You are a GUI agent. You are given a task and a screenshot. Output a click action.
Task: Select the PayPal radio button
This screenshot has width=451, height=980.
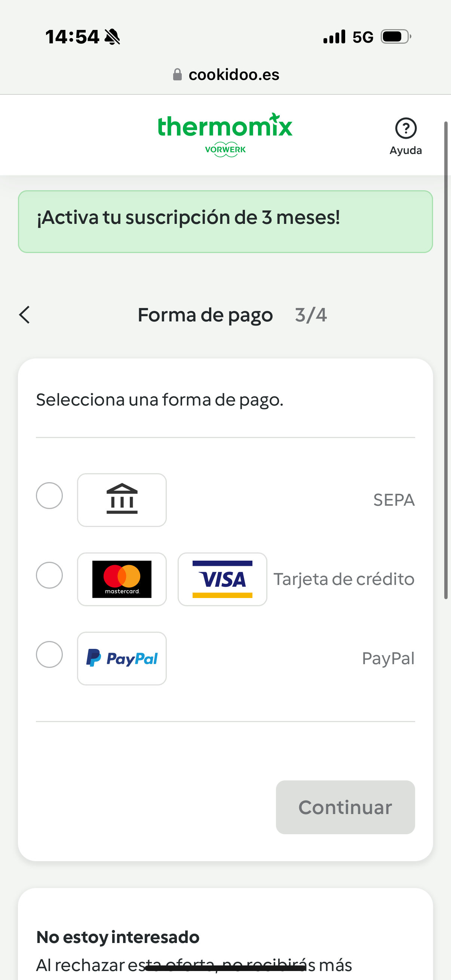tap(49, 654)
